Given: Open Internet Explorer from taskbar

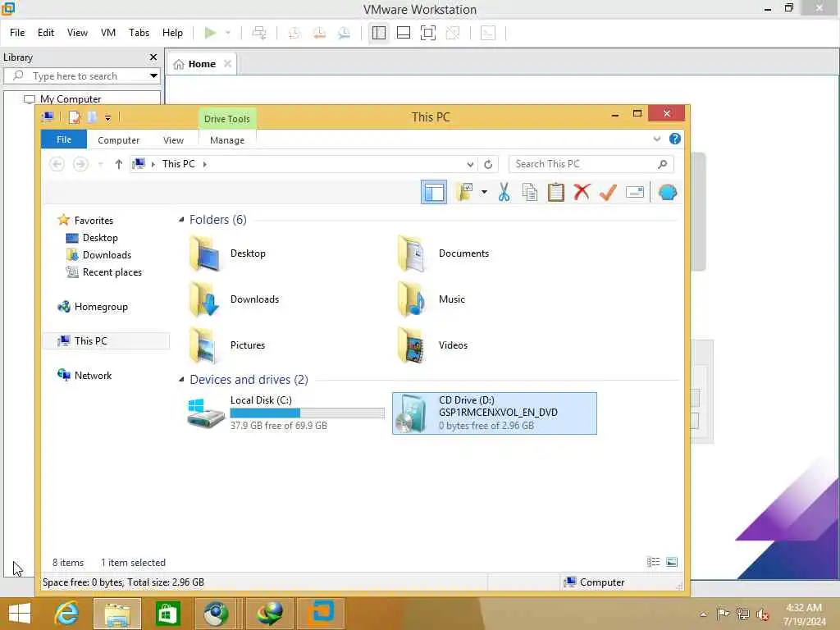Looking at the screenshot, I should point(67,614).
